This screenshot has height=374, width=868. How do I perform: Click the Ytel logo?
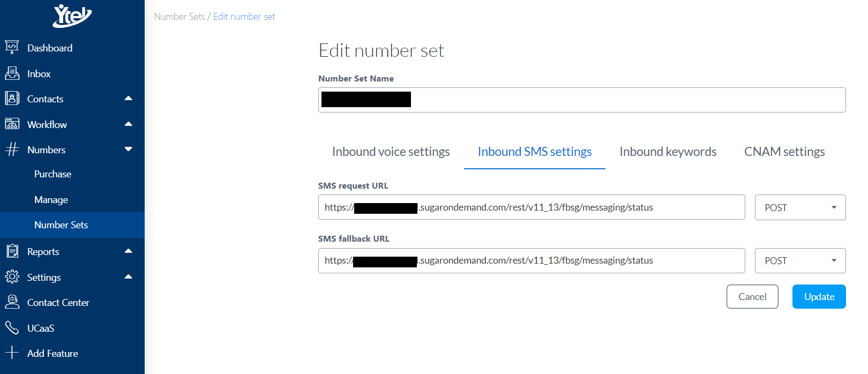72,16
